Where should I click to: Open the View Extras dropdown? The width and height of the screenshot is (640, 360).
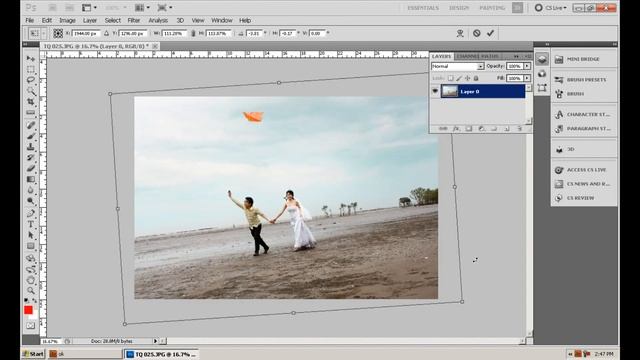[89, 8]
